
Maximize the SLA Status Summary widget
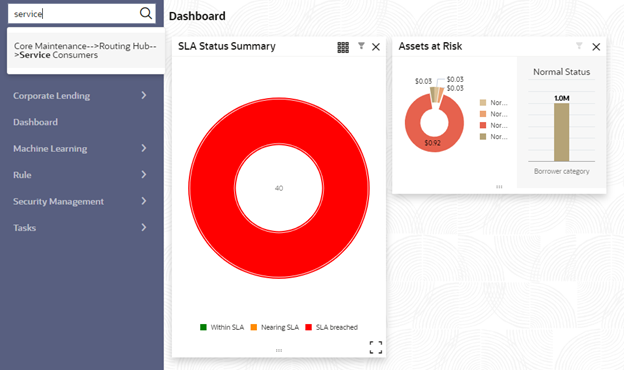pos(376,347)
